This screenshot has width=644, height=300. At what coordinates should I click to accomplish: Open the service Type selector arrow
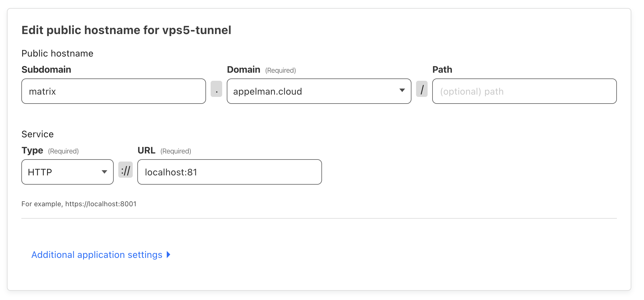(x=104, y=172)
